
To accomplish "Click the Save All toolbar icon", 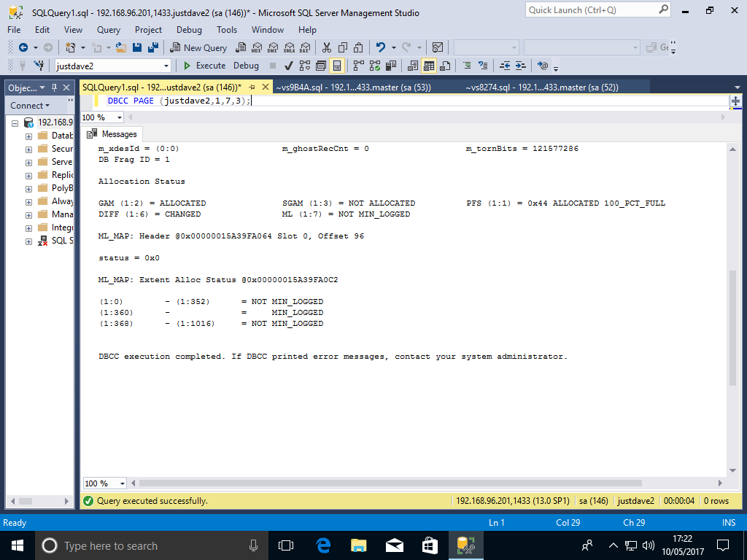I will [152, 47].
